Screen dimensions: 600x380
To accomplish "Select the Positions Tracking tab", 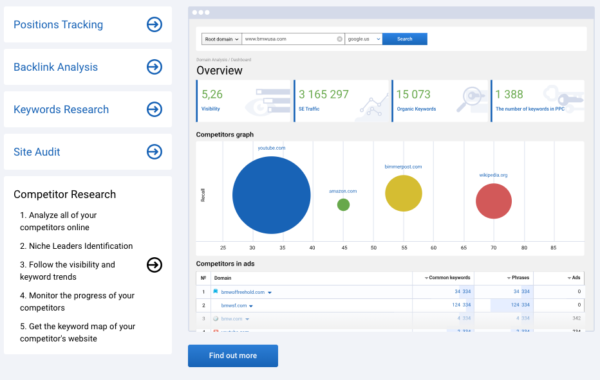I will click(x=88, y=24).
